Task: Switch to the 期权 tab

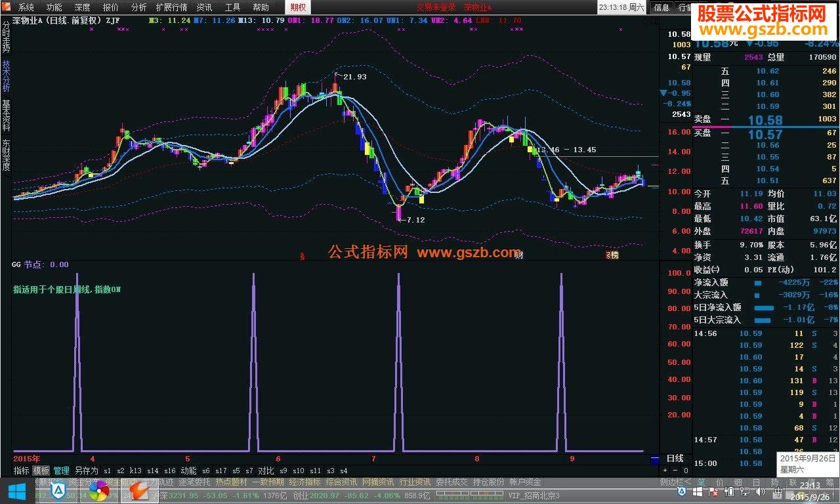Action: pyautogui.click(x=298, y=7)
